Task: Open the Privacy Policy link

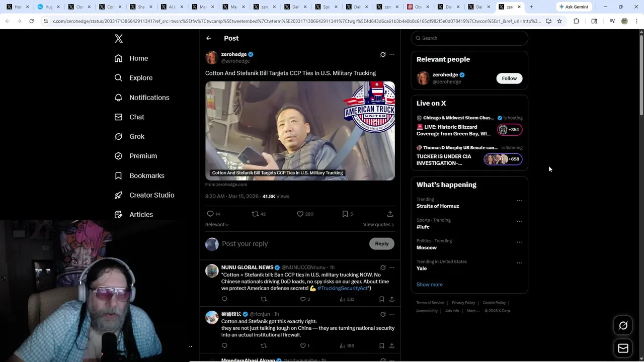Action: click(463, 303)
